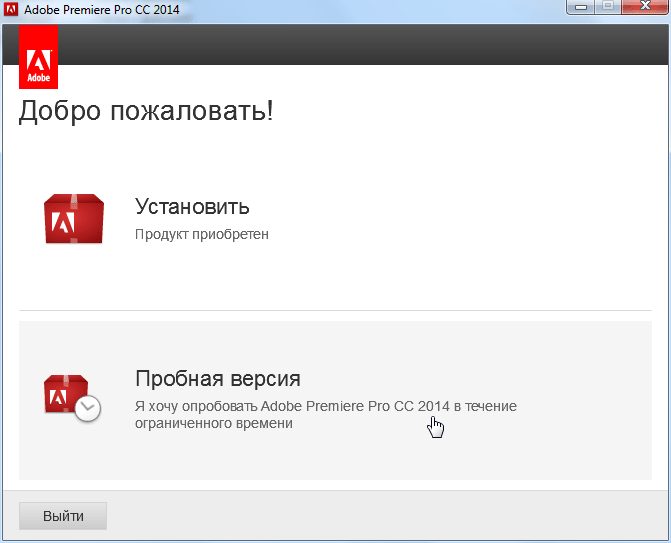Choose the Установить install option
The width and height of the screenshot is (671, 543).
335,219
